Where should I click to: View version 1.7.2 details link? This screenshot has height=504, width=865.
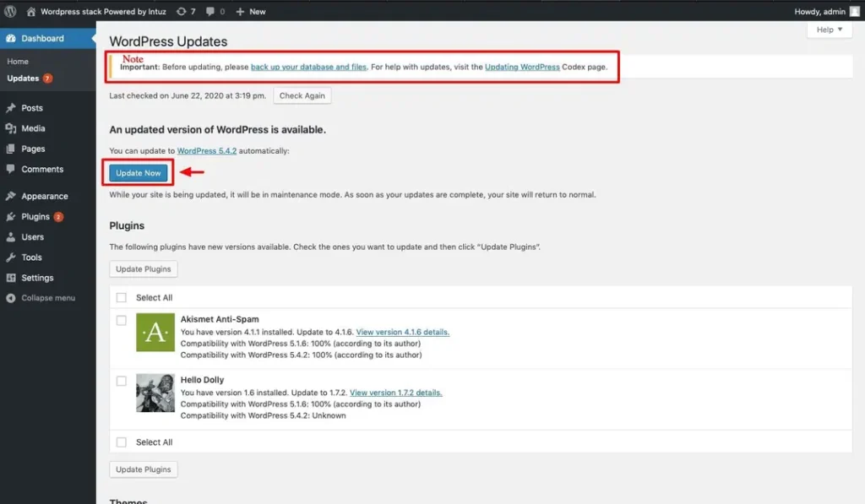[396, 393]
